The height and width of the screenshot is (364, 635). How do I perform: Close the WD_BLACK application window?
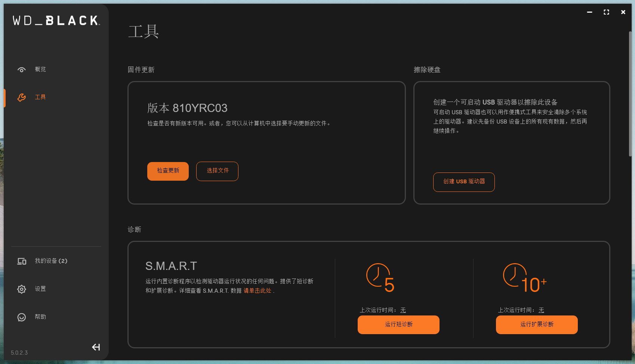623,12
